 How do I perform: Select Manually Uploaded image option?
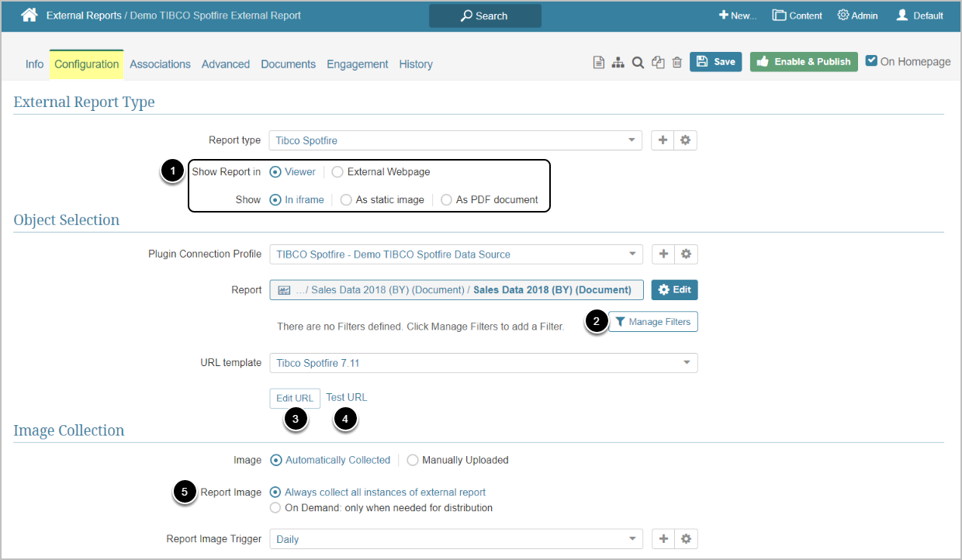tap(412, 460)
